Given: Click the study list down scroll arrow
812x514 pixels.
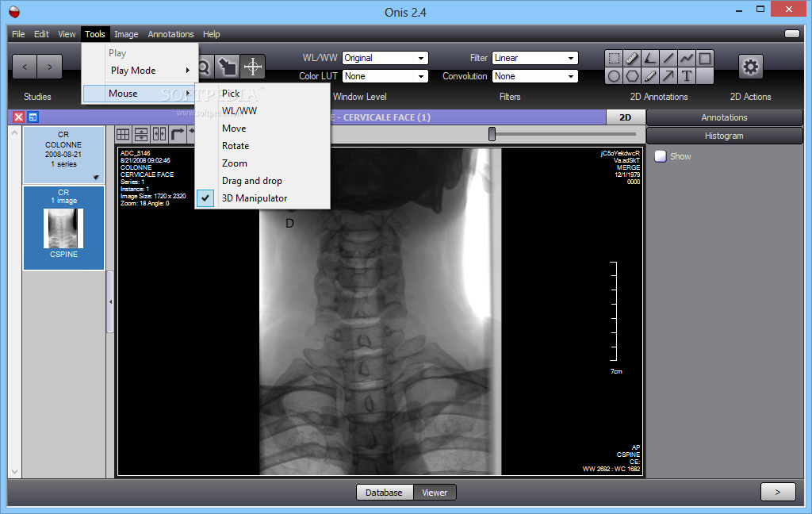Looking at the screenshot, I should pyautogui.click(x=14, y=471).
